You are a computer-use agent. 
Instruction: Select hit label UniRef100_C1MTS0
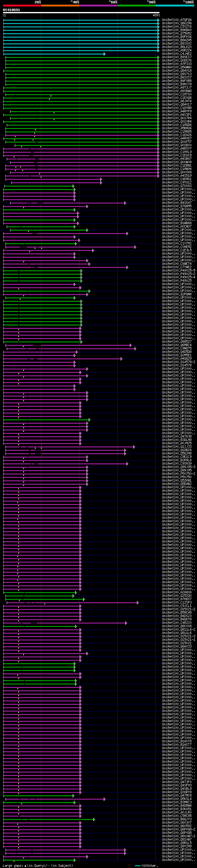click(x=177, y=94)
